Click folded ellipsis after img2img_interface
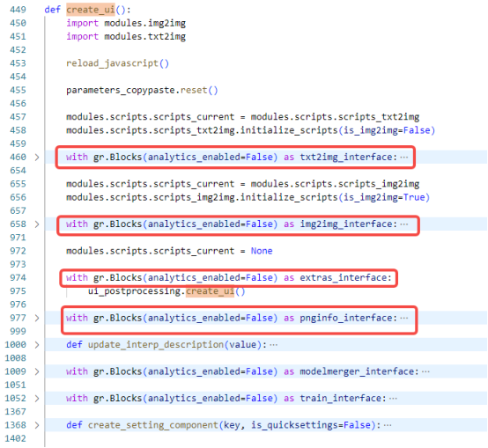Viewport: 488px width, 448px height. [x=404, y=224]
